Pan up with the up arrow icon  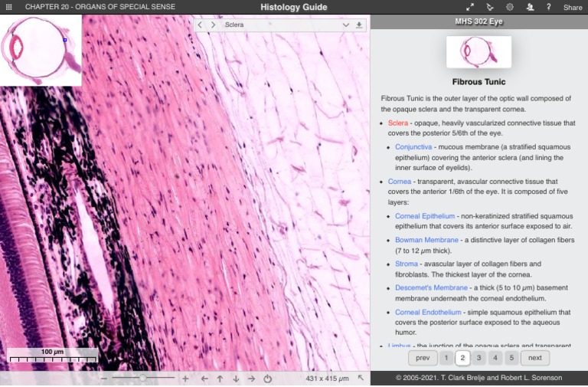220,379
